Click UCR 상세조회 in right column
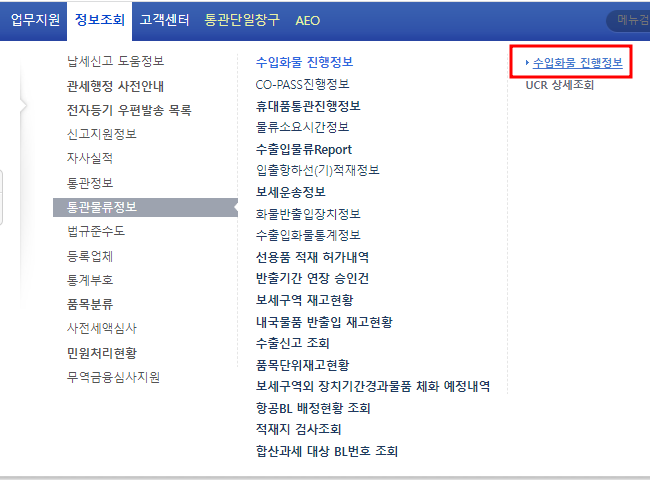Image resolution: width=650 pixels, height=480 pixels. click(560, 85)
